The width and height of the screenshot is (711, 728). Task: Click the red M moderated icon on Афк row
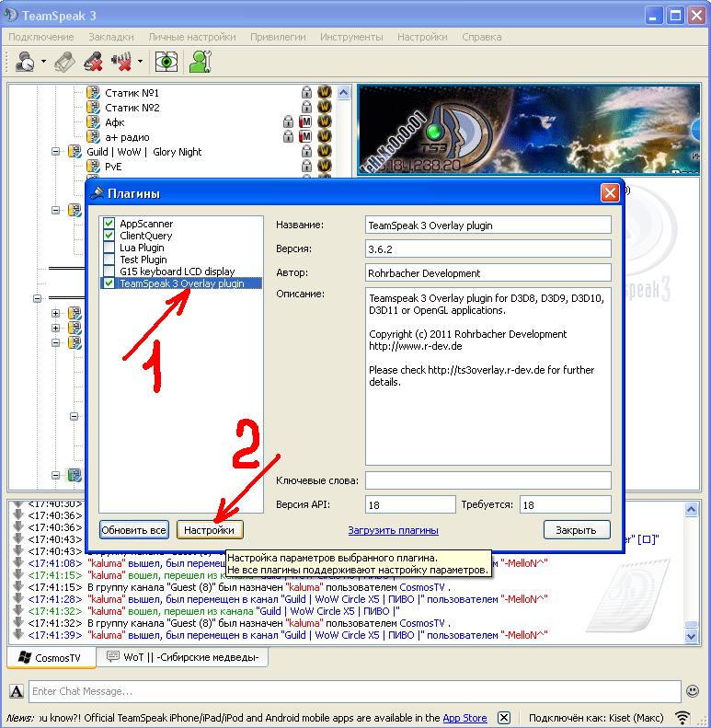[305, 121]
